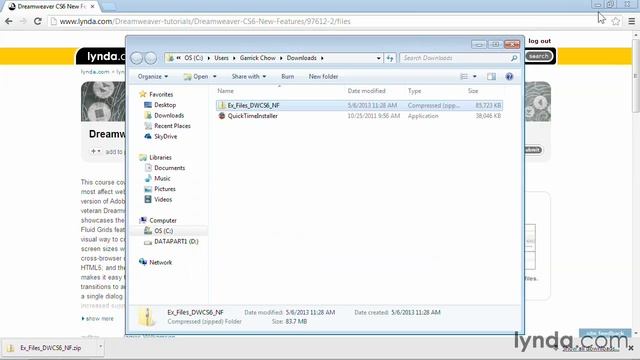The image size is (640, 360).
Task: Click the lynda.com search button
Action: click(539, 56)
